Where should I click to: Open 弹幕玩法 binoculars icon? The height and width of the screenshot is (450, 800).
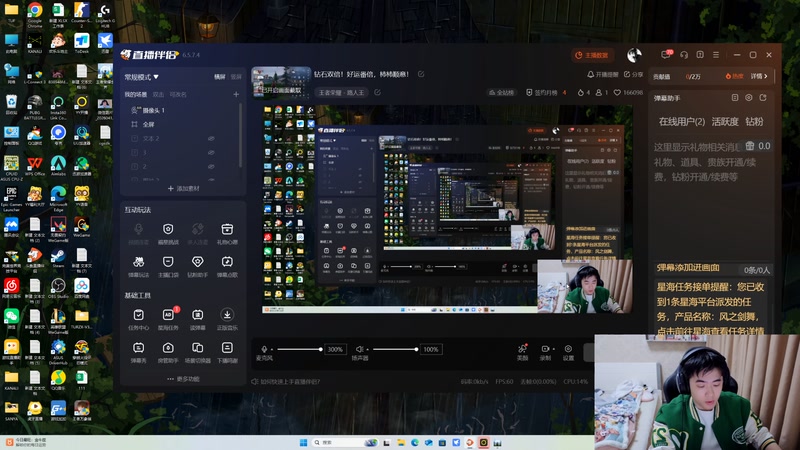(138, 266)
